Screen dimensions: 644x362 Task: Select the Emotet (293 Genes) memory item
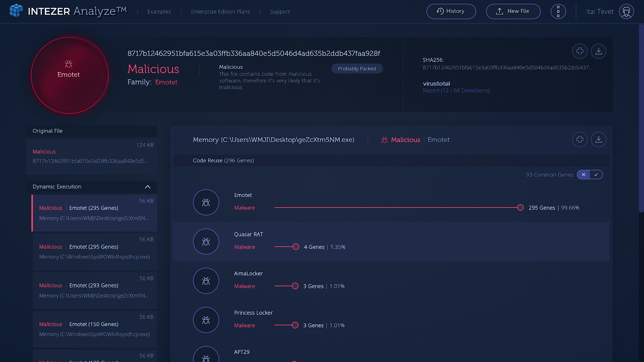click(95, 290)
